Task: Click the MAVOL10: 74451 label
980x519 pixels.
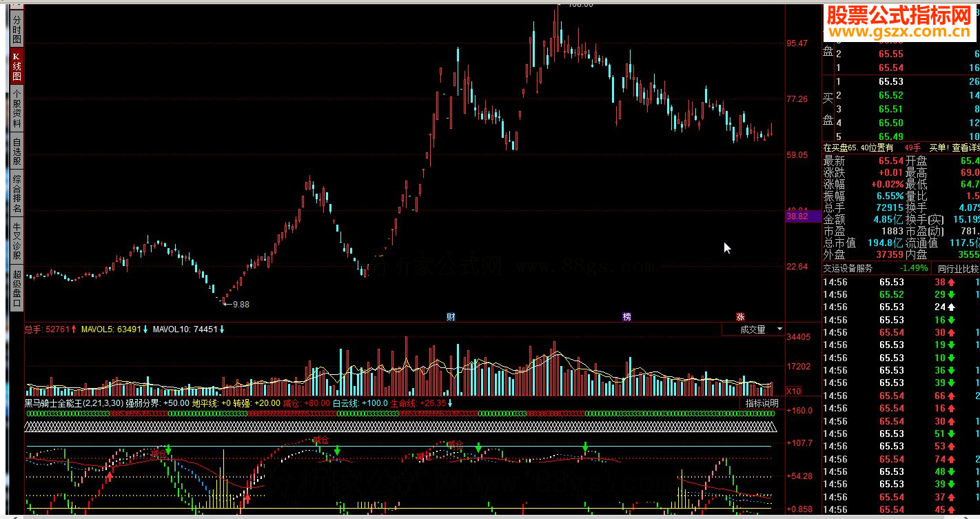Action: 185,329
